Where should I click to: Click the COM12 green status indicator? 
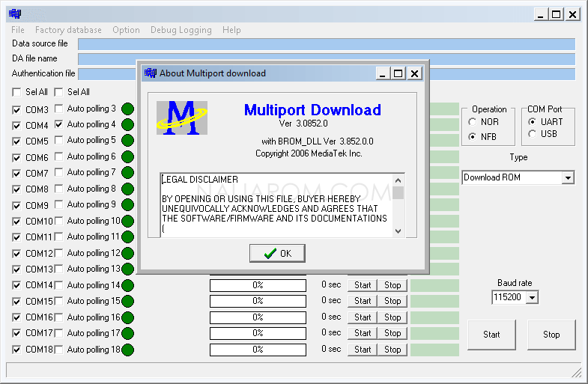coord(127,254)
